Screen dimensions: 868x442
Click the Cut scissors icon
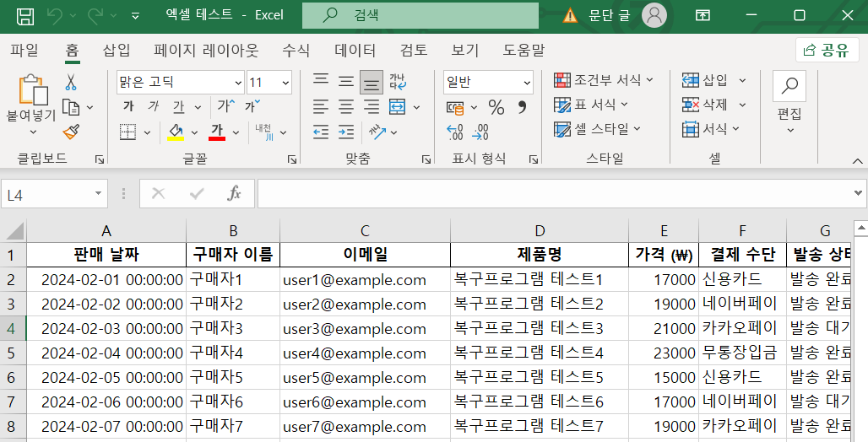pos(71,83)
